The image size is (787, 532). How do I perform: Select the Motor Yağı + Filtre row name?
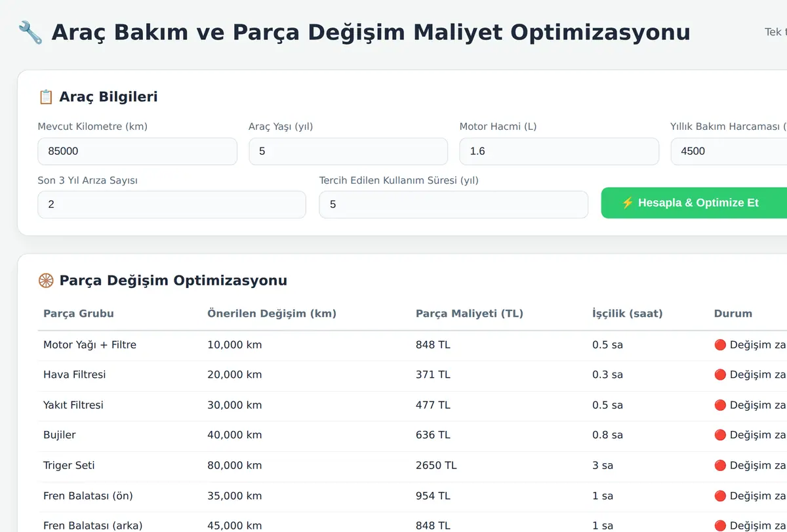90,345
